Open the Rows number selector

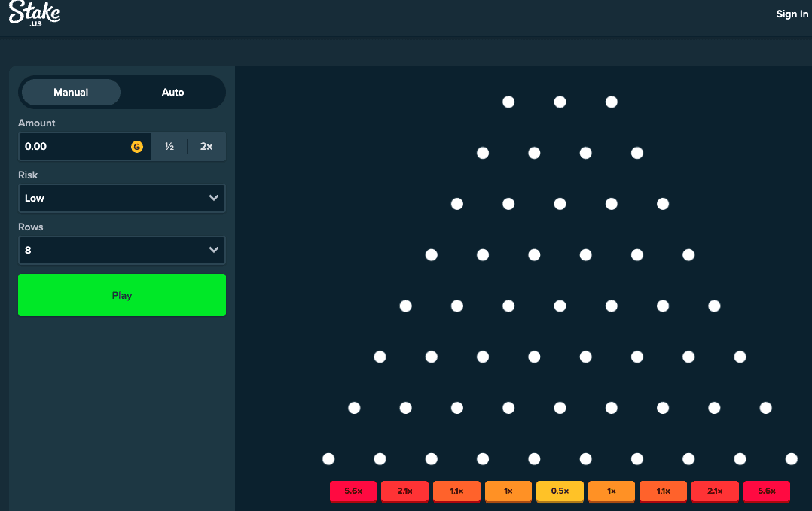121,250
